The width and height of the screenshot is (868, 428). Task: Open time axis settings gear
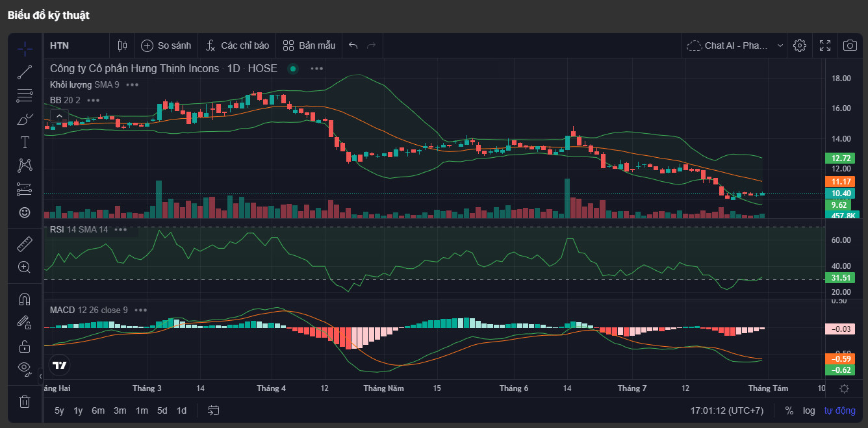[844, 388]
